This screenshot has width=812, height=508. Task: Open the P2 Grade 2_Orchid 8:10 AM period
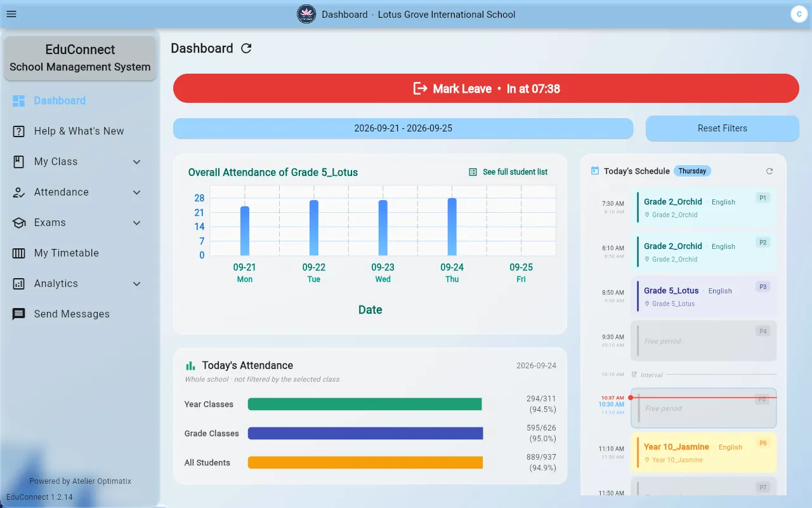click(x=704, y=252)
